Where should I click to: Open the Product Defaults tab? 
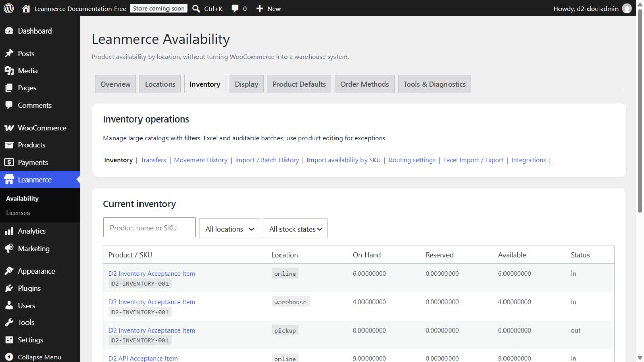[x=299, y=84]
